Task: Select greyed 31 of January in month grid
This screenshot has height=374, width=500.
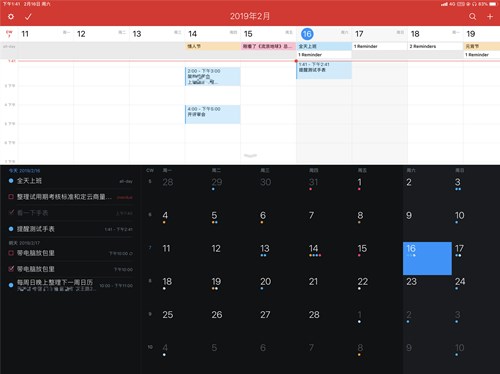Action: (x=313, y=182)
